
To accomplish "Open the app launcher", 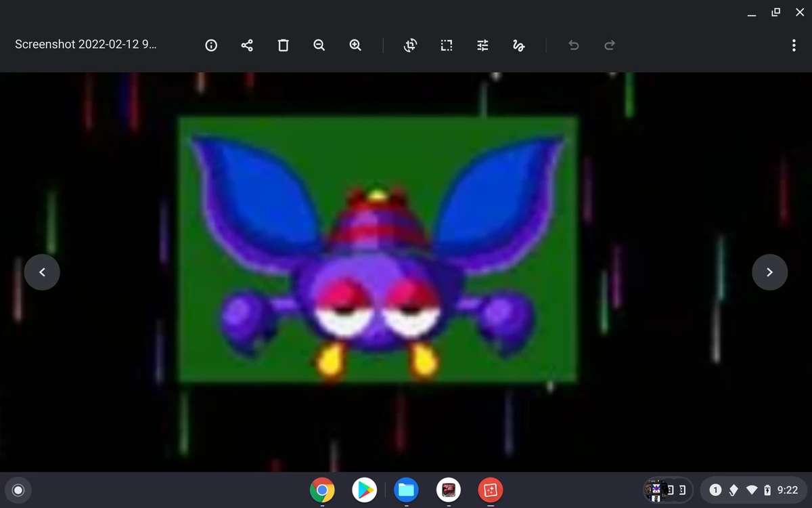I will (x=18, y=490).
